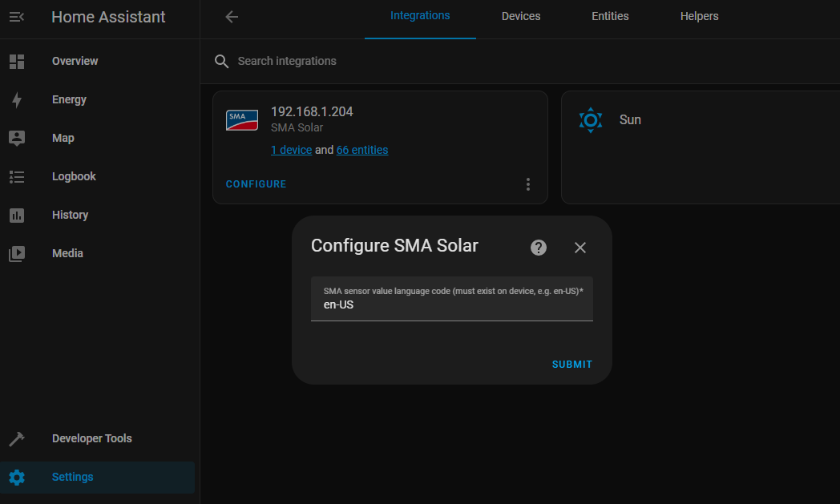Screen dimensions: 840x504
Task: Switch to the Integrations tab
Action: pyautogui.click(x=420, y=16)
